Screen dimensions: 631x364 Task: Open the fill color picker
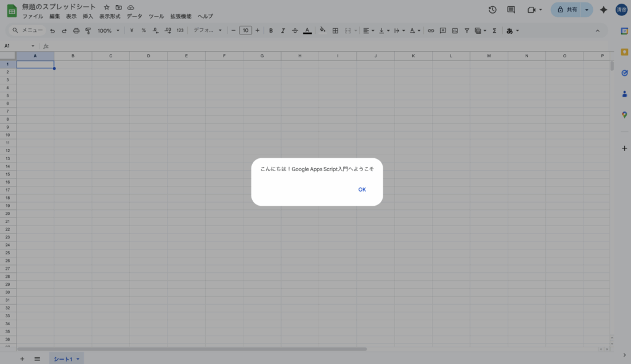click(322, 30)
